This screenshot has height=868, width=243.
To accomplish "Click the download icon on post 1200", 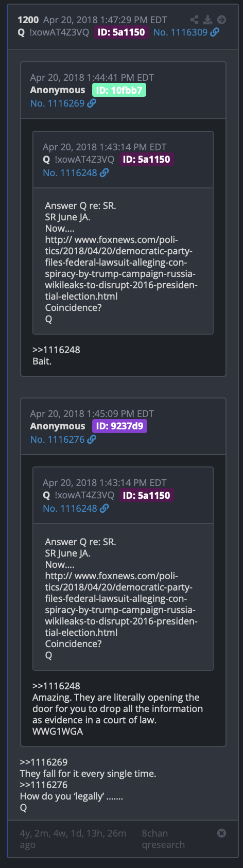I will pyautogui.click(x=207, y=20).
